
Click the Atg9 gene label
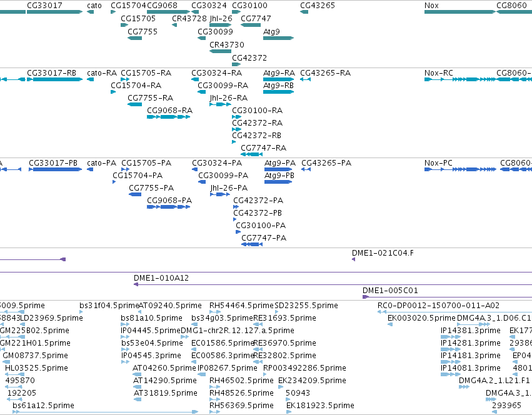point(271,31)
